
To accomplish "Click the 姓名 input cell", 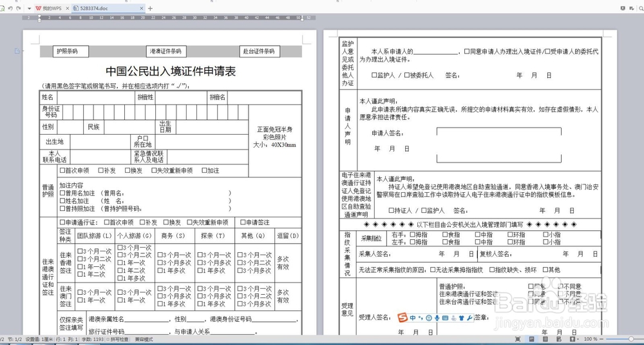I will [97, 98].
